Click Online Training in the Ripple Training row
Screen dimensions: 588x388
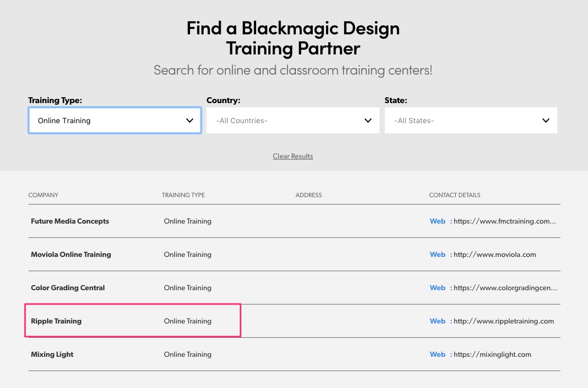point(187,321)
